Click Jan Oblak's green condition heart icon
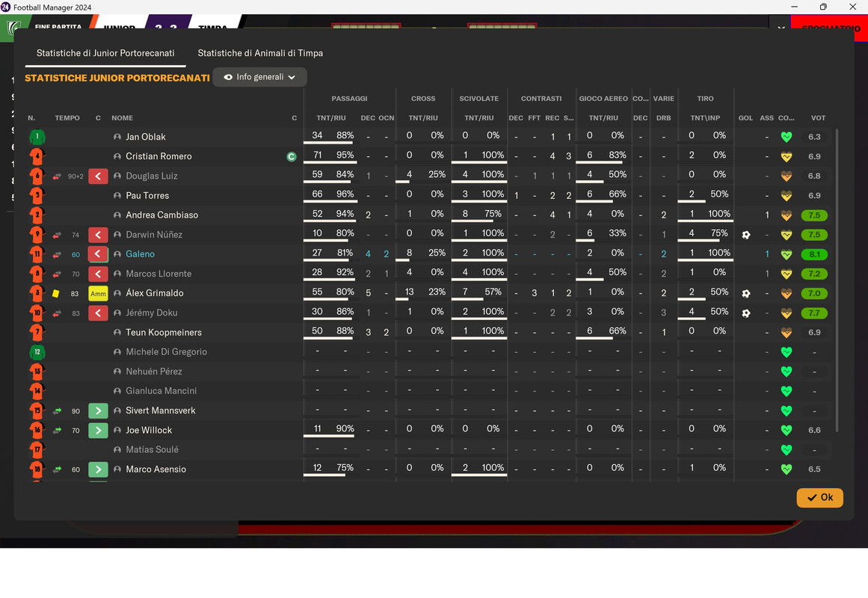Screen dimensions: 868x598 (786, 137)
